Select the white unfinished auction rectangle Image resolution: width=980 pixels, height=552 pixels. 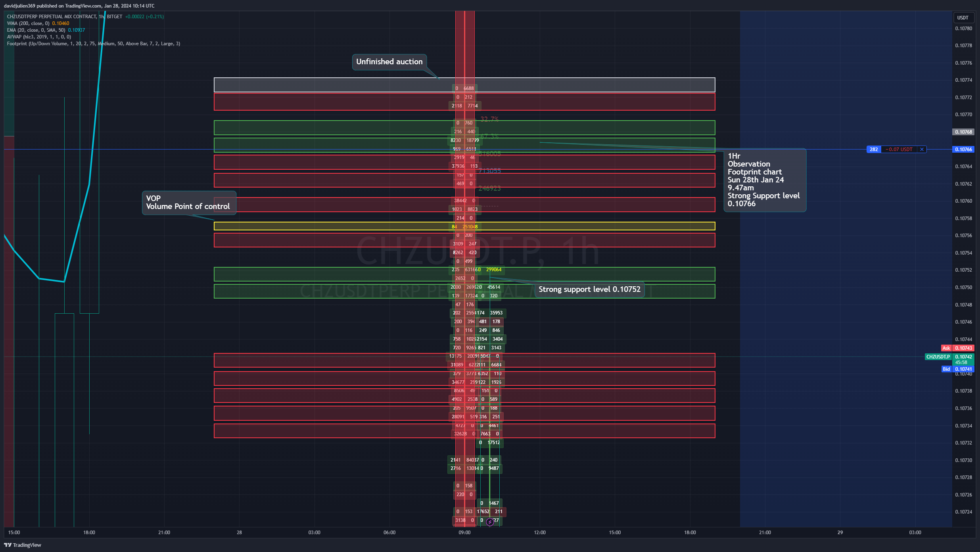pos(464,85)
